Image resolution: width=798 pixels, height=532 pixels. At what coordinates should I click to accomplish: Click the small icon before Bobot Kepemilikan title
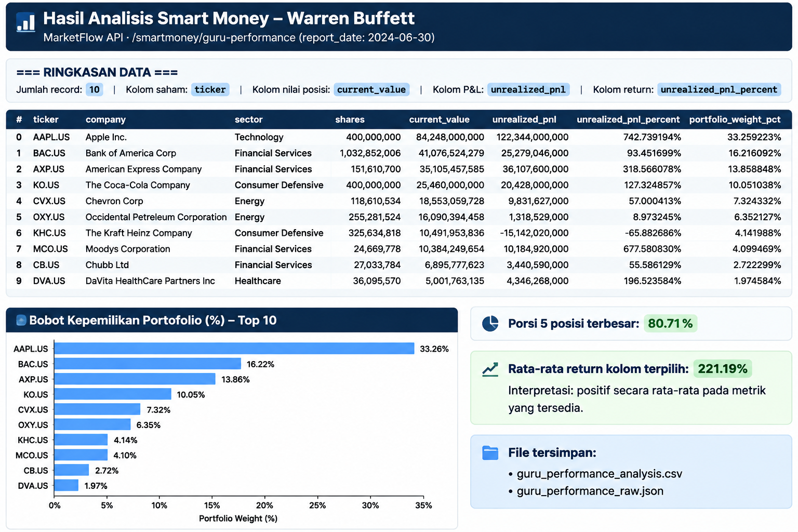[x=21, y=321]
